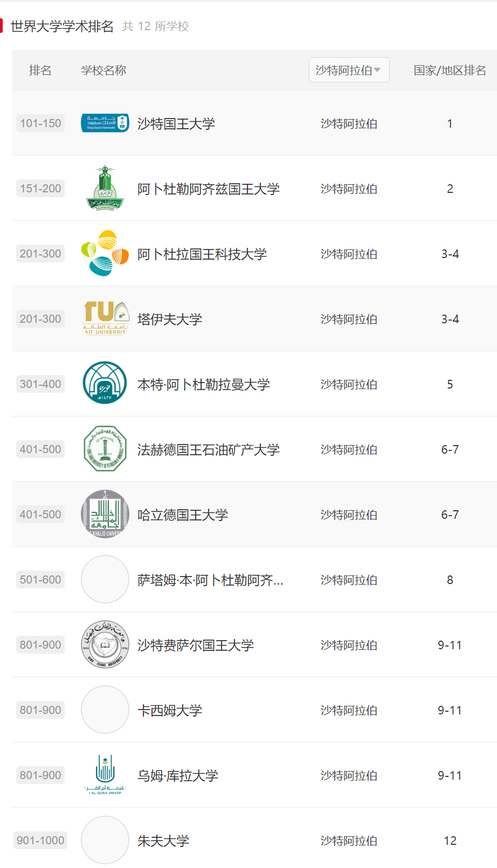The image size is (497, 868).
Task: Click national rank 6-7 for 法赫德国王石油矿产大学
Action: (x=450, y=449)
